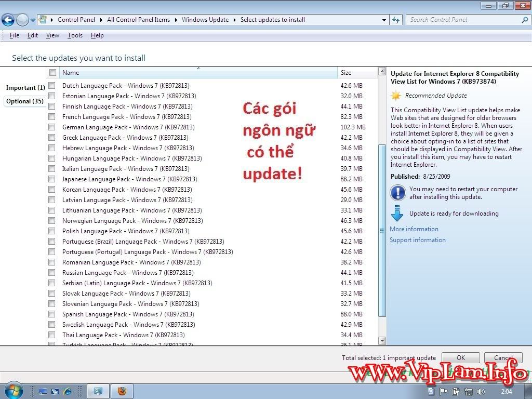Select the Serbian (Latin) Language Pack row
Screen dimensions: 532x399
(212, 283)
